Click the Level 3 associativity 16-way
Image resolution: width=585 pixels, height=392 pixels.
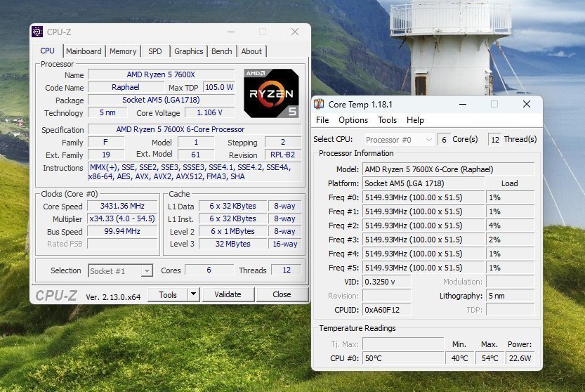pos(284,244)
